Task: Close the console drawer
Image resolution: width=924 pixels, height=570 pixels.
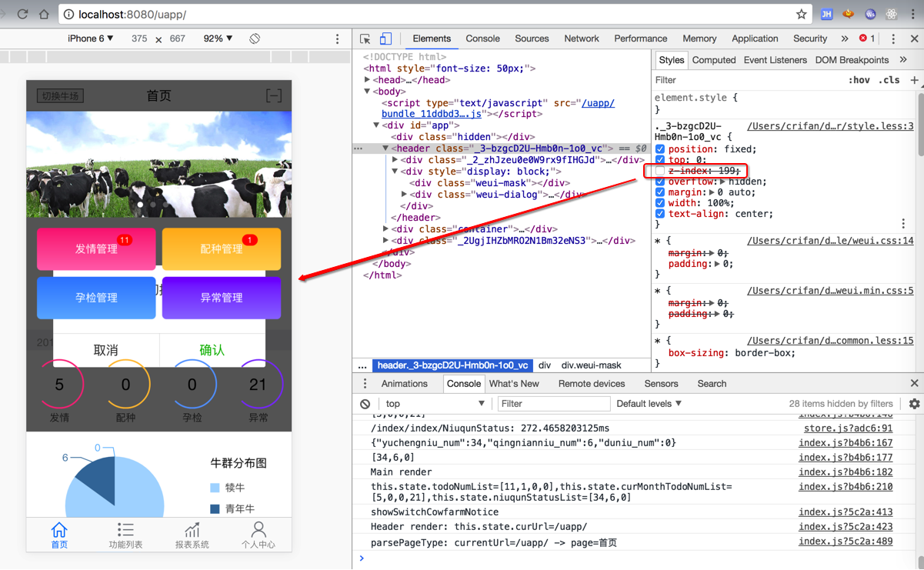Action: click(x=914, y=383)
